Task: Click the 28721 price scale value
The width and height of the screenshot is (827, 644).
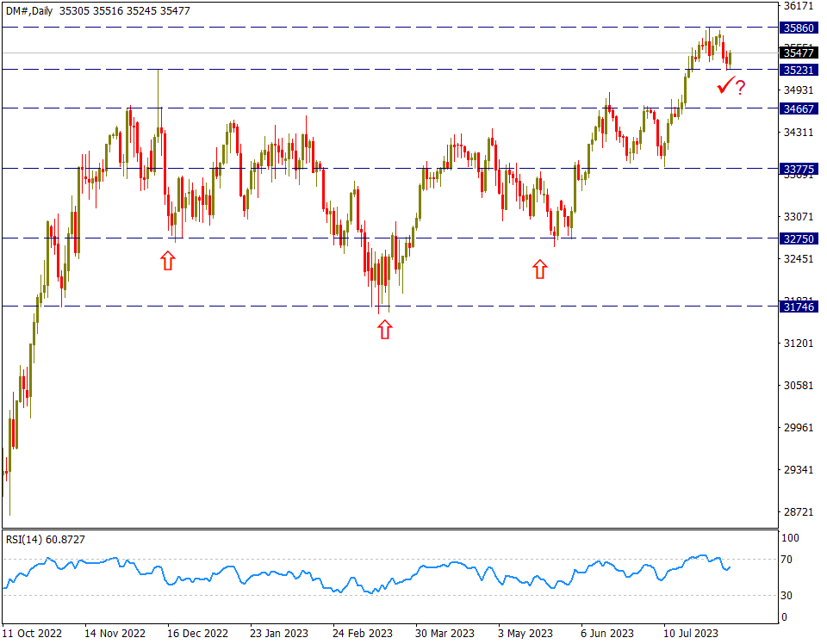Action: click(x=799, y=511)
